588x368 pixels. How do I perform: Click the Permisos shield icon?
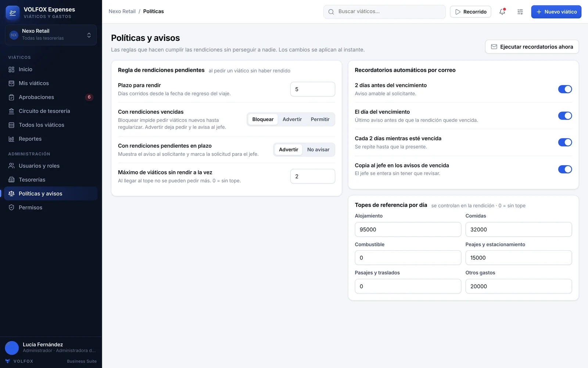coord(11,208)
